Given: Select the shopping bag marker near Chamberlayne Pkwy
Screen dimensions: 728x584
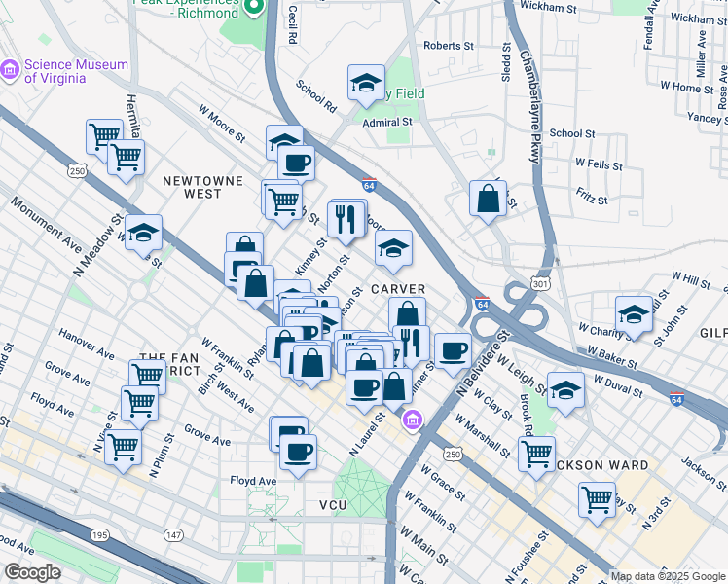Looking at the screenshot, I should coord(488,201).
